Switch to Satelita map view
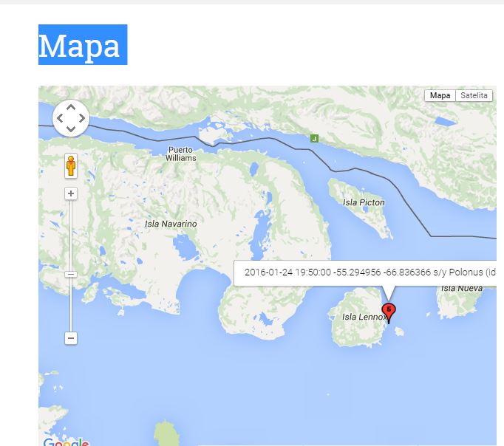The width and height of the screenshot is (504, 446). (x=474, y=95)
